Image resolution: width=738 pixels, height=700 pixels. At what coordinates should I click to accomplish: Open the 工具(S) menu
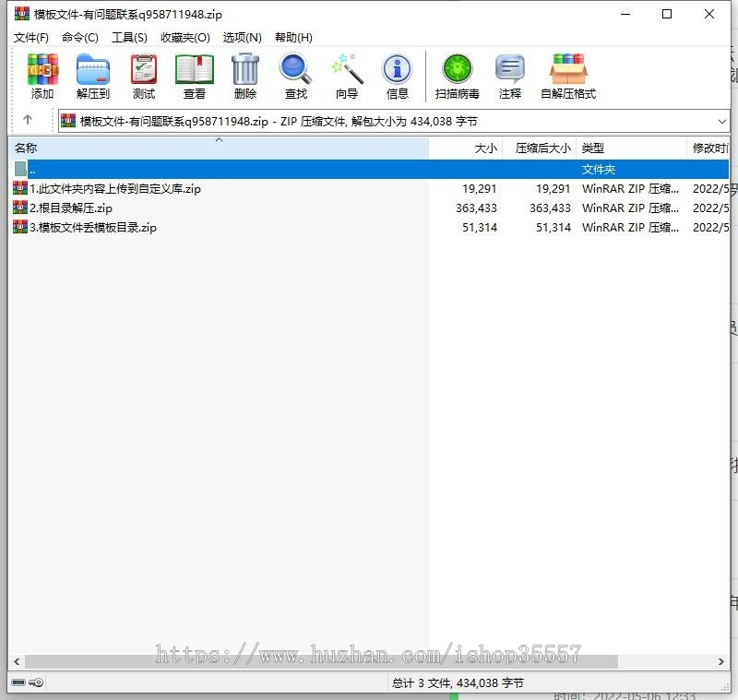point(129,37)
